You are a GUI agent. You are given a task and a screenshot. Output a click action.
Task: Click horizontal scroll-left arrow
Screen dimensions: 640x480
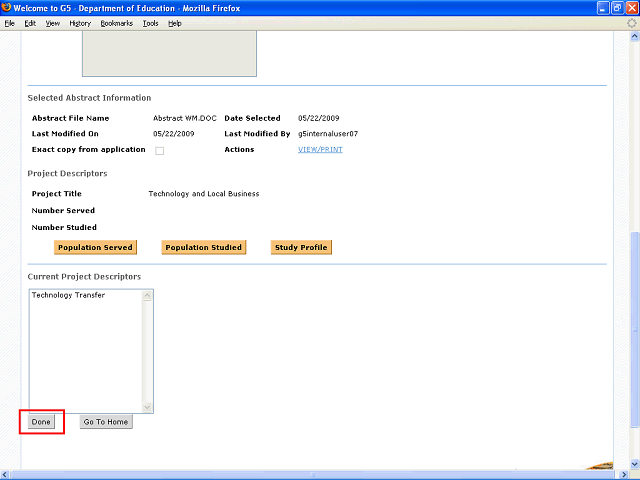[5, 475]
